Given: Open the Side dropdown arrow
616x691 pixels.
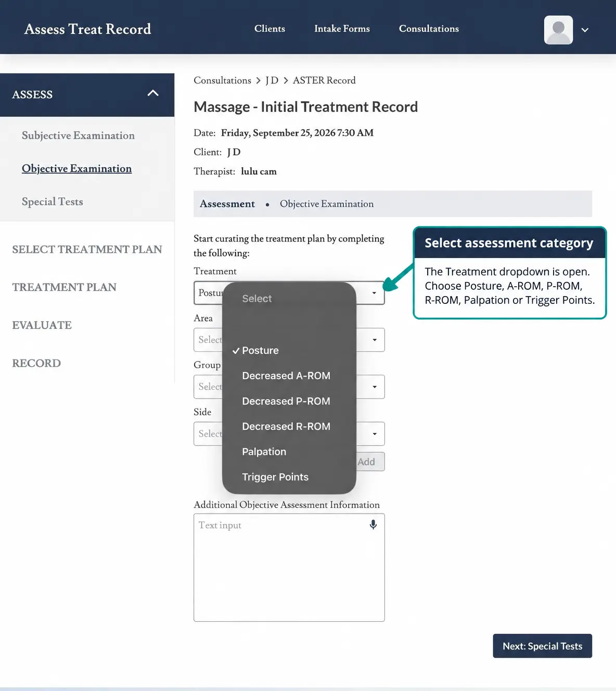Looking at the screenshot, I should click(x=375, y=433).
